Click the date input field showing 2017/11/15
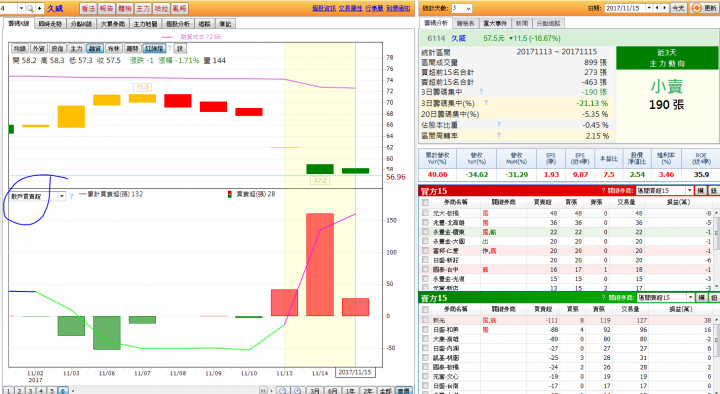 click(624, 8)
